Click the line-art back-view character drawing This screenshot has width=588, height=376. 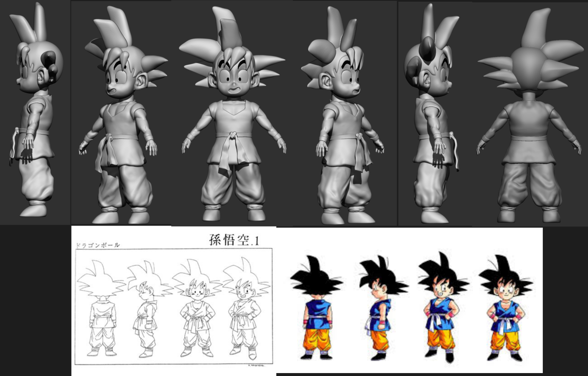click(x=101, y=308)
